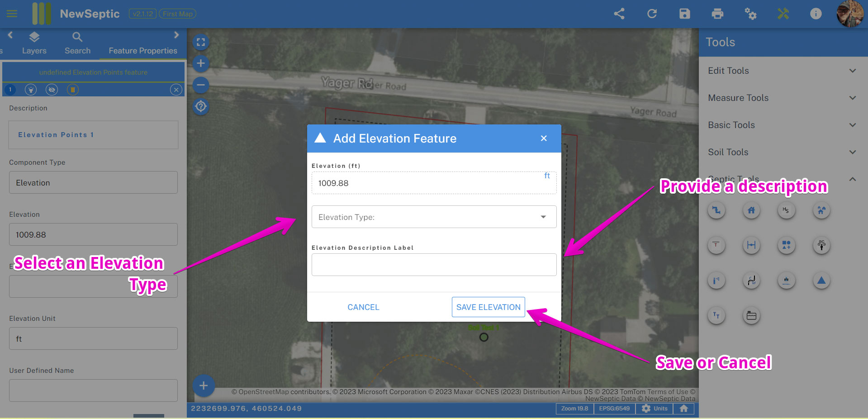Screen dimensions: 868x419
Task: Switch to the Layers tab
Action: [x=34, y=43]
